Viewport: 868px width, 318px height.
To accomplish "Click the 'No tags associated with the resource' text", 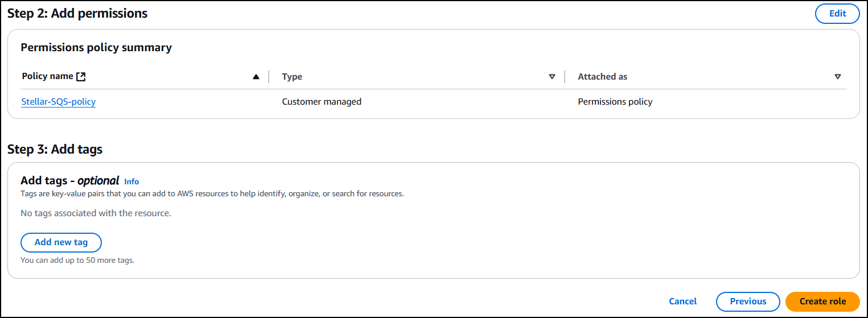I will (x=96, y=213).
